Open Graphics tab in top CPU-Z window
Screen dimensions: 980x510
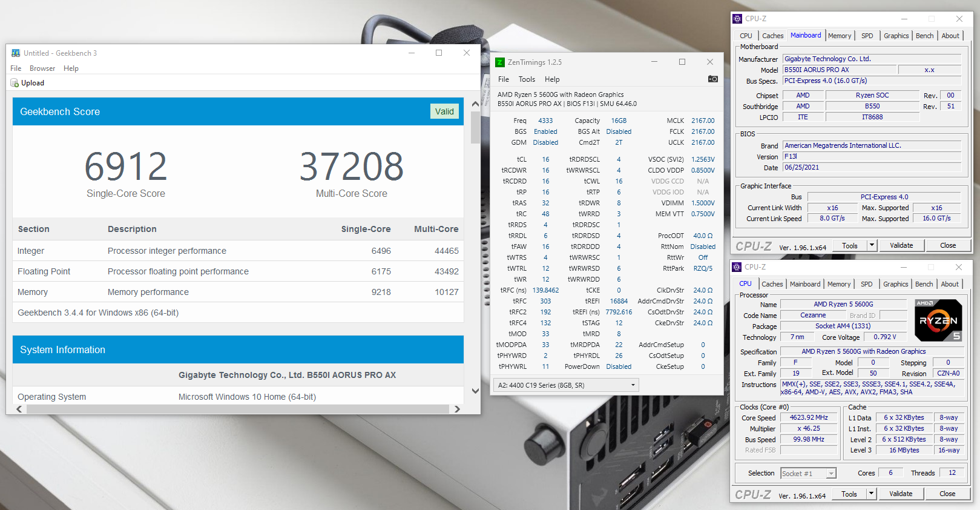pyautogui.click(x=896, y=36)
